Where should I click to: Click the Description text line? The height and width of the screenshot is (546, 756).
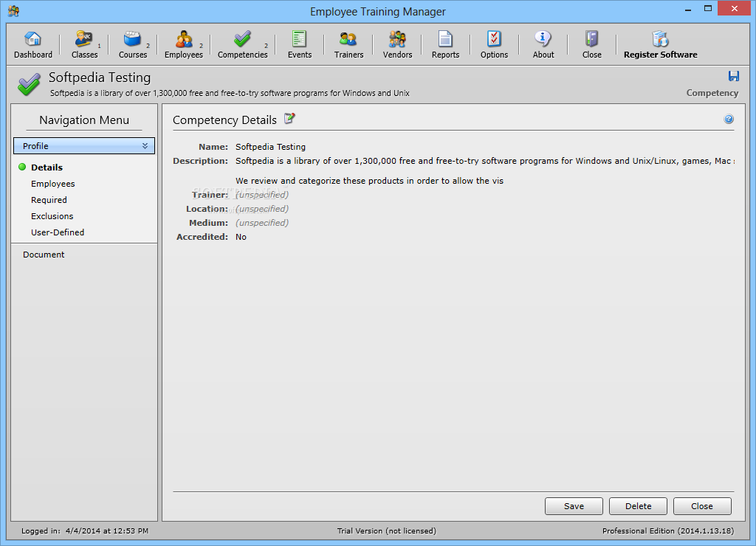(484, 160)
